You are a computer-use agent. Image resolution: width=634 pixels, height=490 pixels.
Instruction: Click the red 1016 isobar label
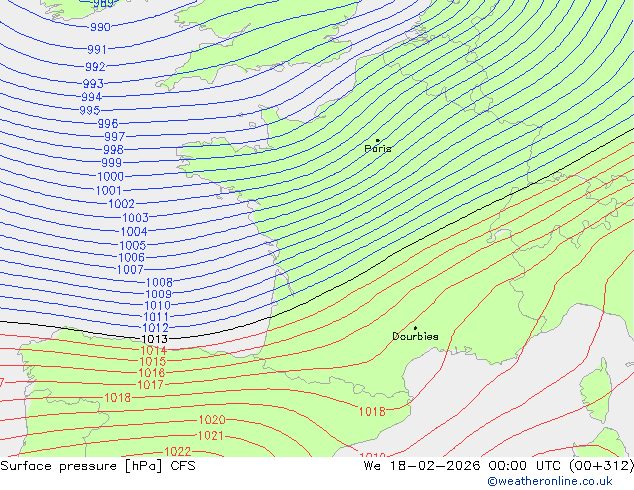pos(152,373)
